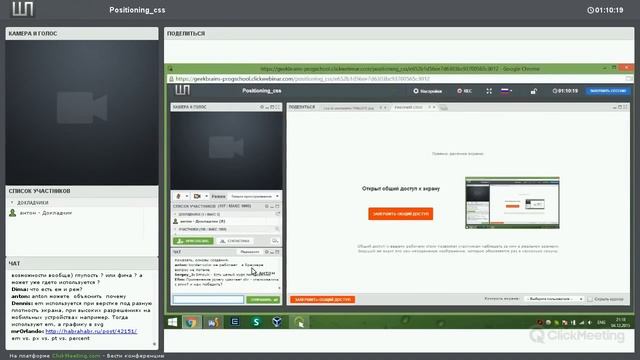Toggle fullscreen mode via the expand arrows icon
Viewport: 640px width, 360px height.
489,91
